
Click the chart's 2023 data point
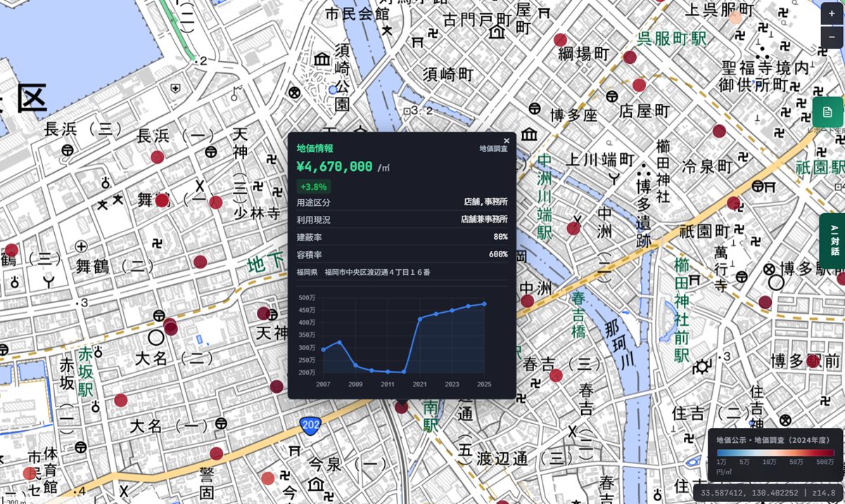pyautogui.click(x=452, y=310)
